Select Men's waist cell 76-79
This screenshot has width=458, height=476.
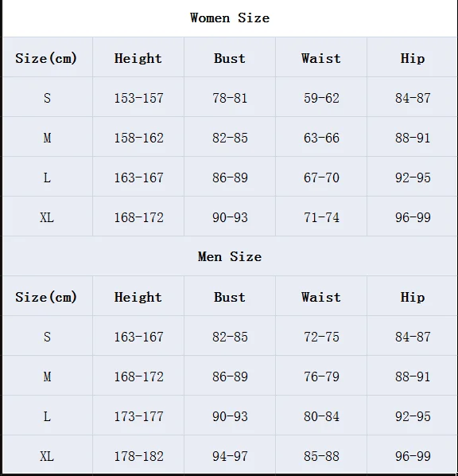point(321,377)
